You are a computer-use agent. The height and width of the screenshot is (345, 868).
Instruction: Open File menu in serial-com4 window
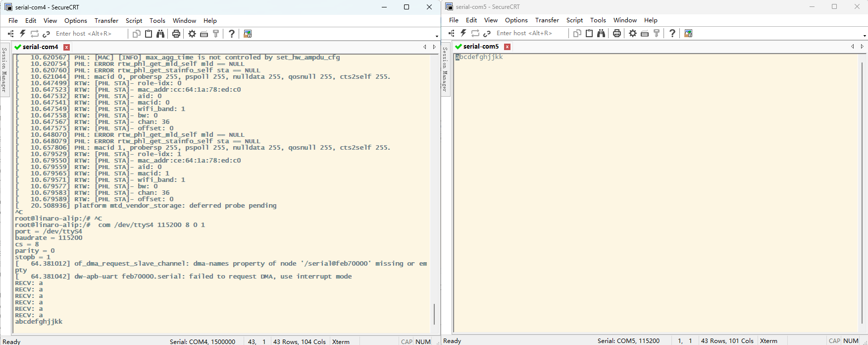[x=13, y=21]
